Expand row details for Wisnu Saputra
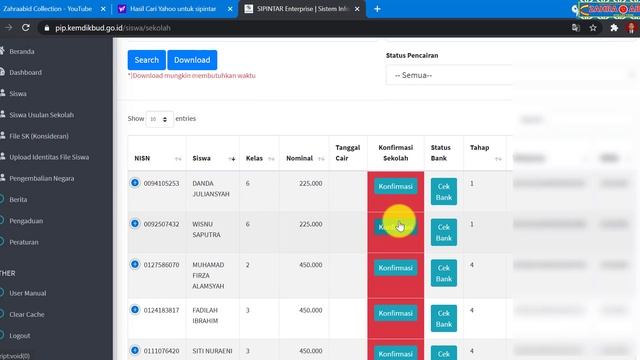The height and width of the screenshot is (360, 640). click(x=135, y=224)
